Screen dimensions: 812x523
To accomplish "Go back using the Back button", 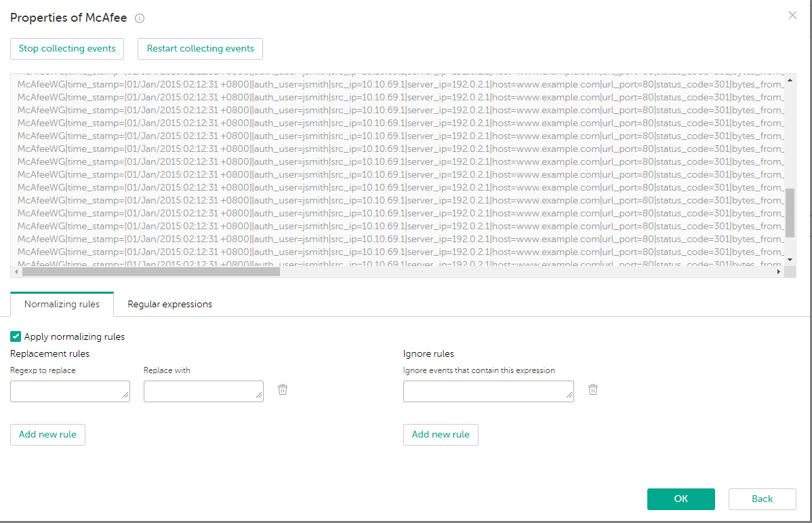I will coord(762,499).
